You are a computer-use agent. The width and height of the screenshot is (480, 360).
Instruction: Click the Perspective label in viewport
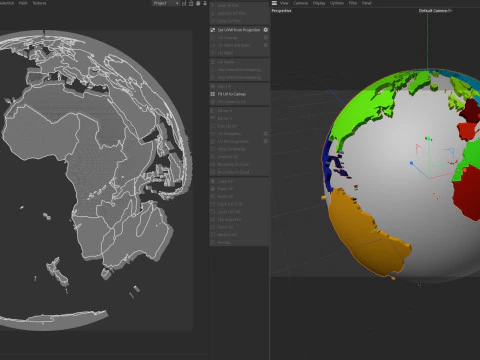pyautogui.click(x=281, y=11)
